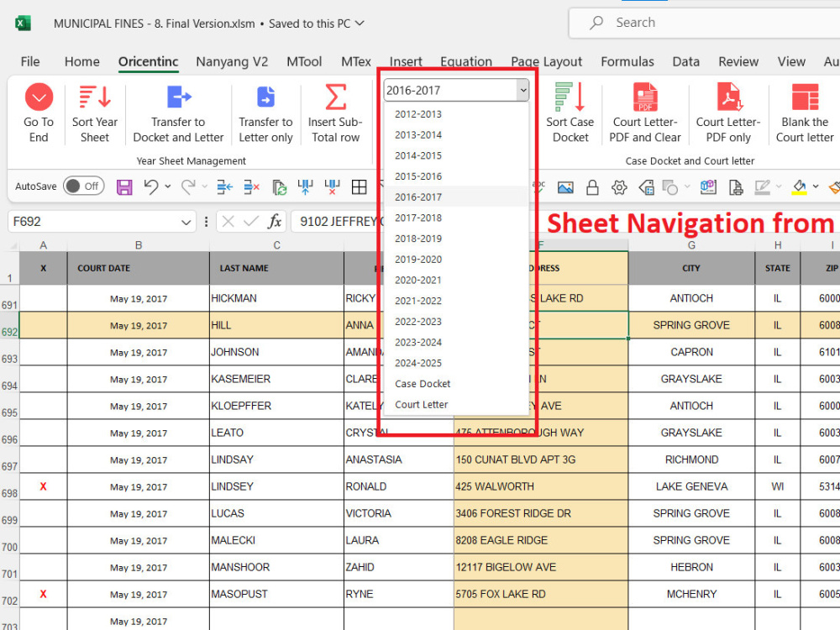Viewport: 840px width, 630px height.
Task: Click Blank the Court letter icon
Action: [805, 97]
